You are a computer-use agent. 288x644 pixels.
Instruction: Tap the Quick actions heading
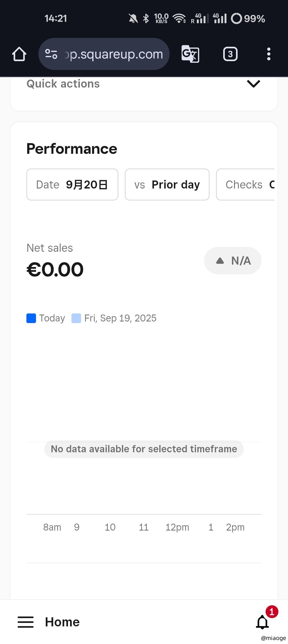click(x=63, y=84)
